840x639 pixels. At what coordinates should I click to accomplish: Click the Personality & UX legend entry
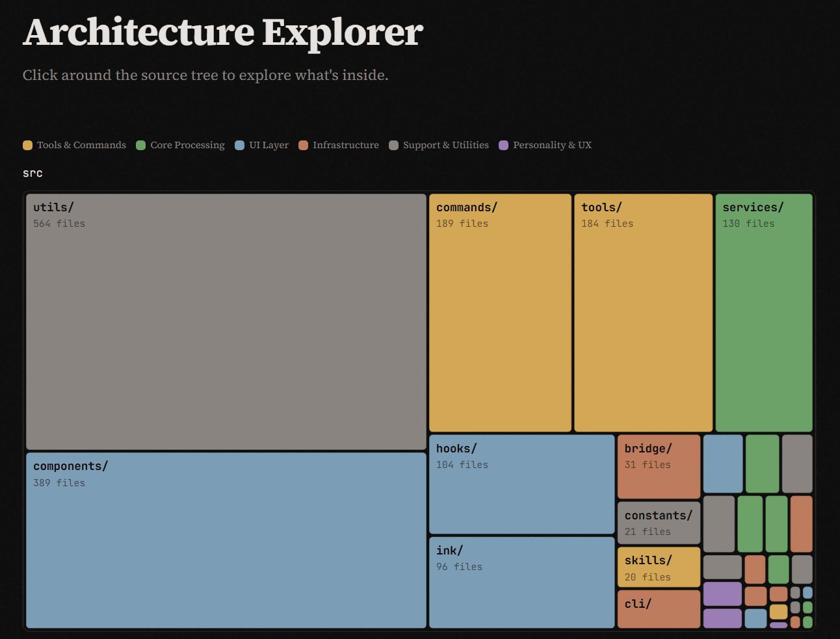(x=552, y=145)
